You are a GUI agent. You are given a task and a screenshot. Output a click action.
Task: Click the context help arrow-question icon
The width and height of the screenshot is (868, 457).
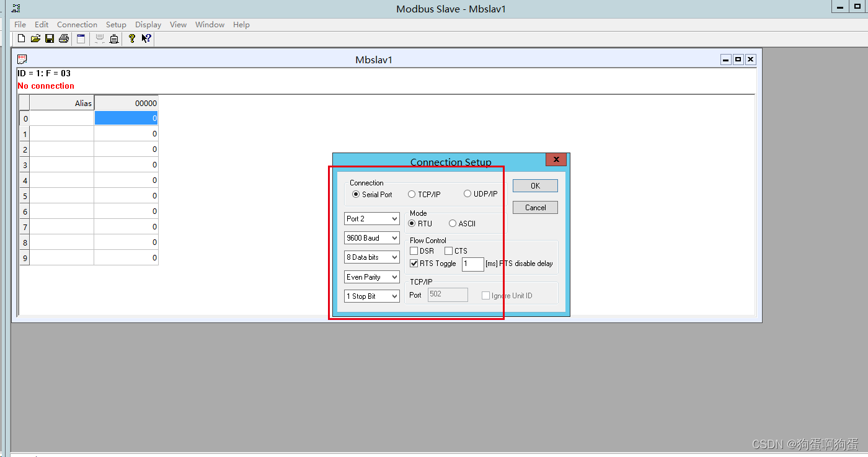pos(146,38)
